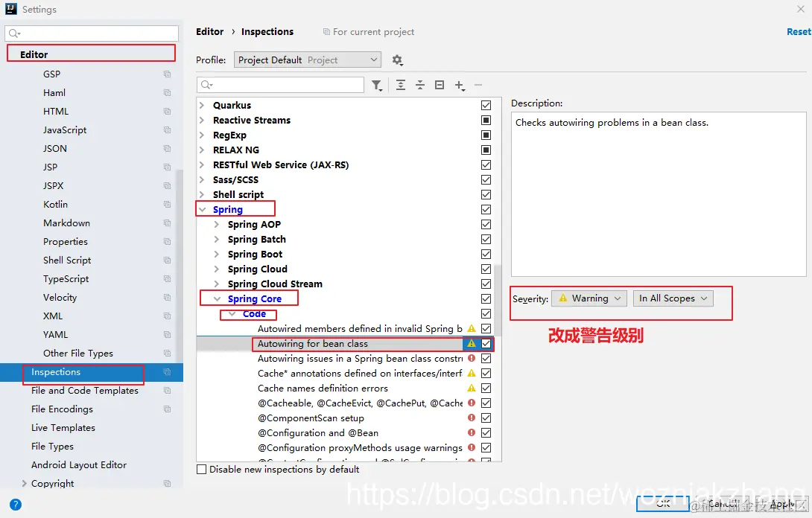Expand the Copyright settings node
The image size is (812, 518).
click(24, 483)
